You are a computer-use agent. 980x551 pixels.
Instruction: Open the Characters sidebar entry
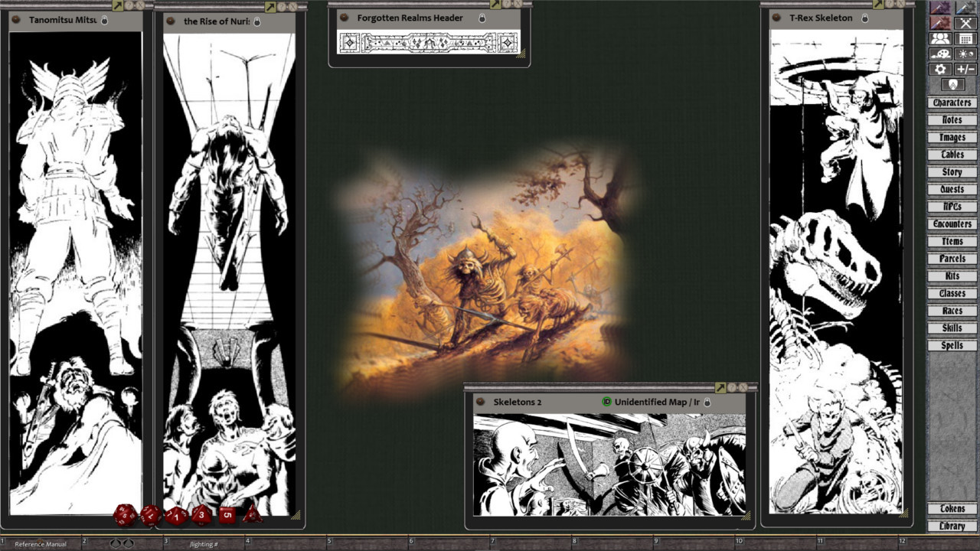tap(951, 102)
